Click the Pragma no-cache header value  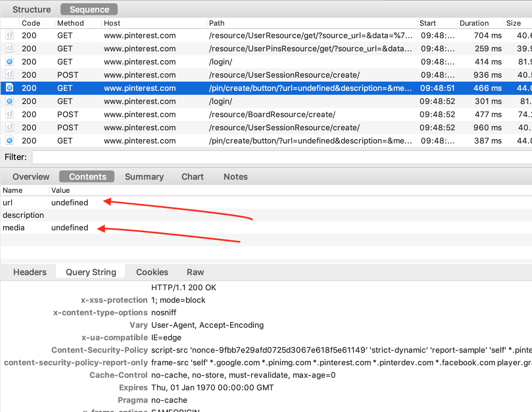[169, 400]
